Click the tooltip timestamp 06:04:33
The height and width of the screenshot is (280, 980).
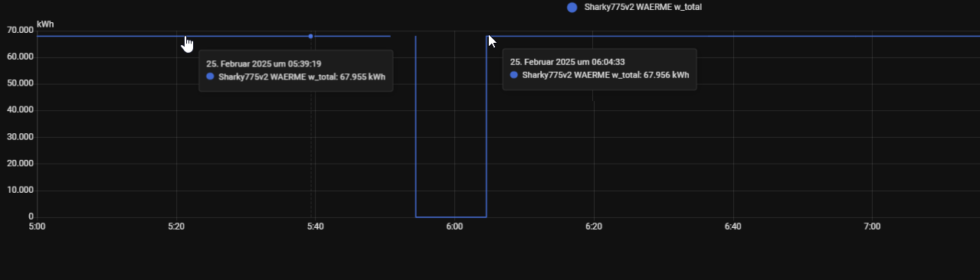tap(567, 62)
